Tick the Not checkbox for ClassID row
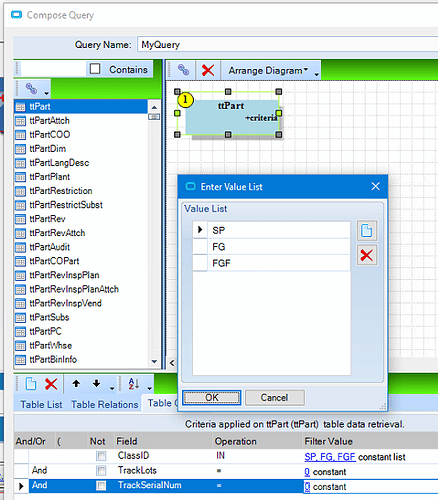This screenshot has height=500, width=438. click(x=101, y=456)
